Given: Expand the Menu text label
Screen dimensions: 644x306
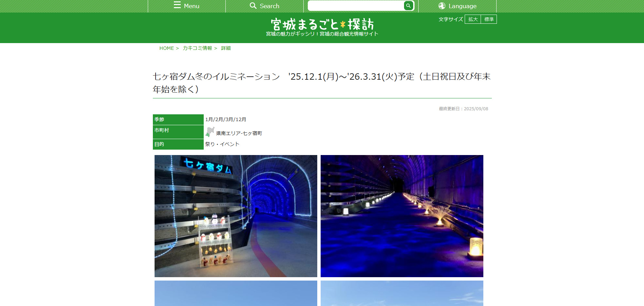Looking at the screenshot, I should click(x=192, y=6).
